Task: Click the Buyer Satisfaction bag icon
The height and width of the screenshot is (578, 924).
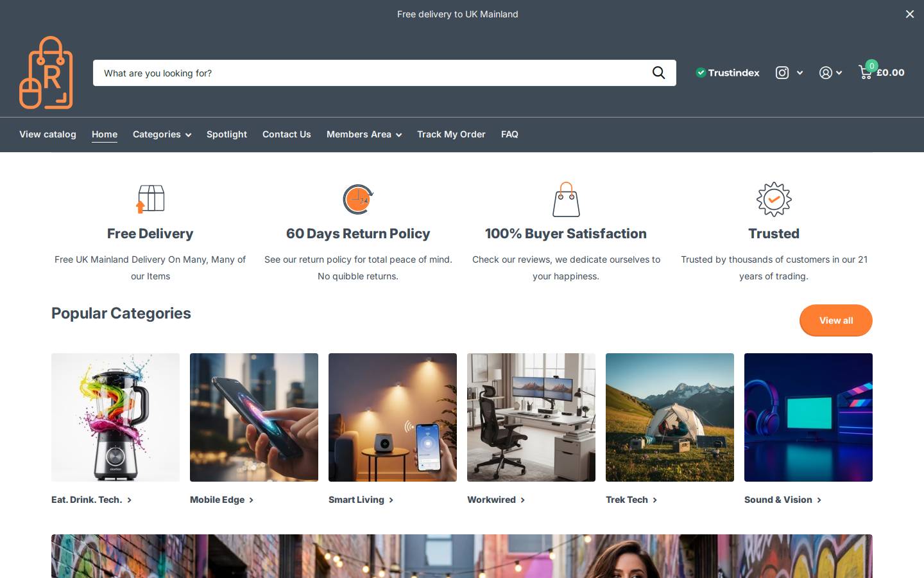Action: [x=566, y=199]
